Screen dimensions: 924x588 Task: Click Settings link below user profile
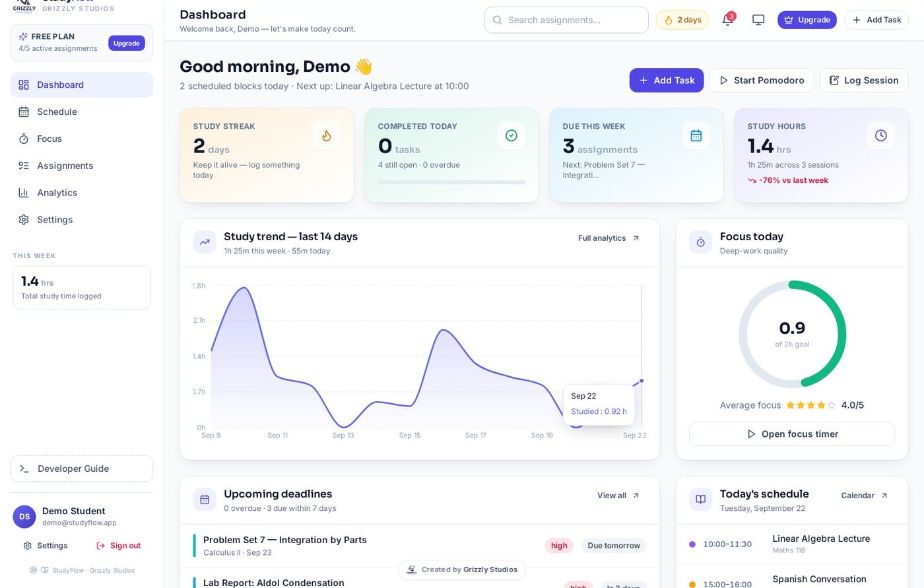point(46,546)
